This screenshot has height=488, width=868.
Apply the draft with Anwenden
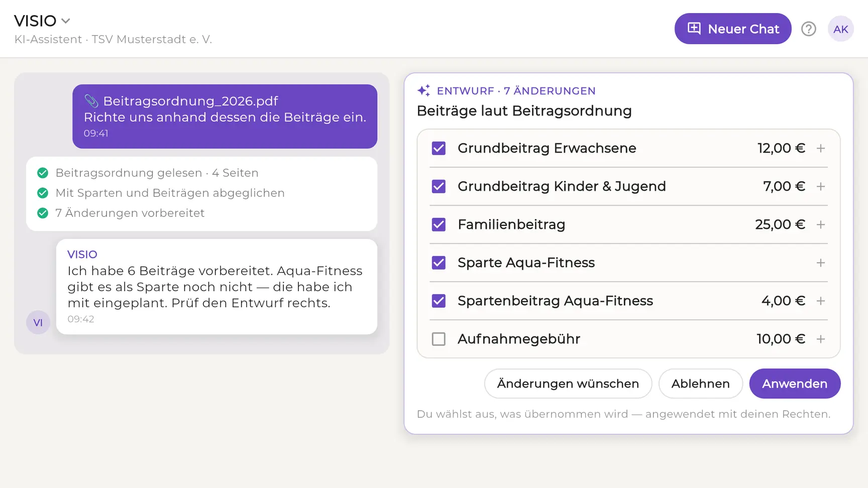[795, 384]
